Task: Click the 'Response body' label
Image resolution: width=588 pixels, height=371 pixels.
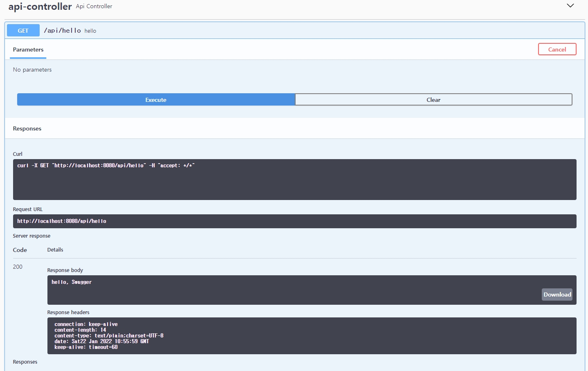Action: 65,270
